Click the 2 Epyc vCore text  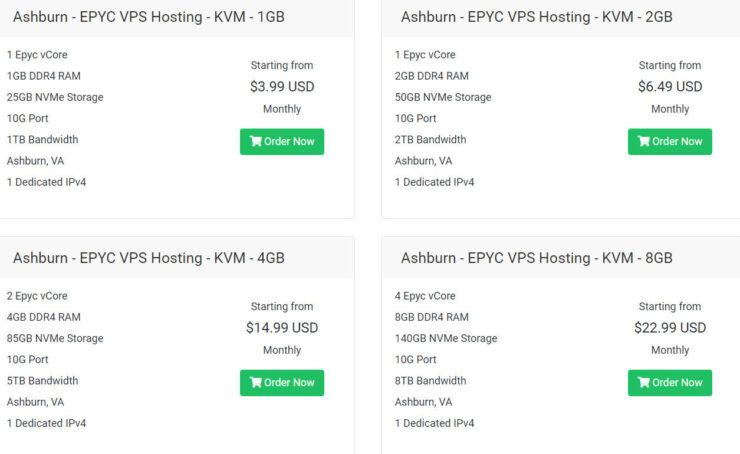click(x=37, y=296)
